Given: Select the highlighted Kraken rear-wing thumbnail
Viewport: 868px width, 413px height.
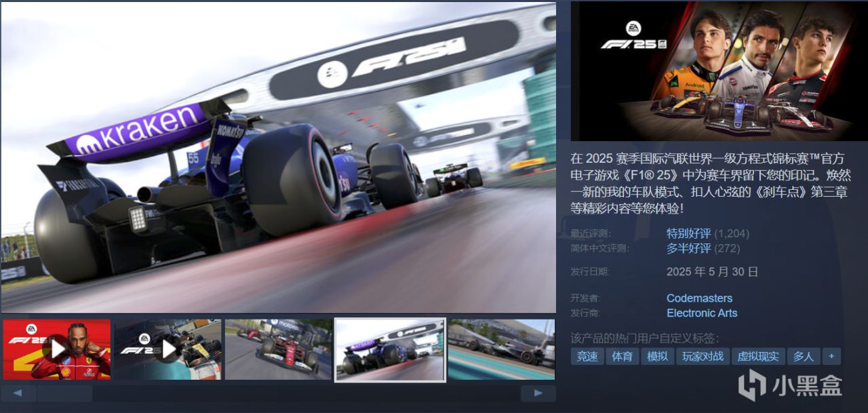Looking at the screenshot, I should coord(390,350).
